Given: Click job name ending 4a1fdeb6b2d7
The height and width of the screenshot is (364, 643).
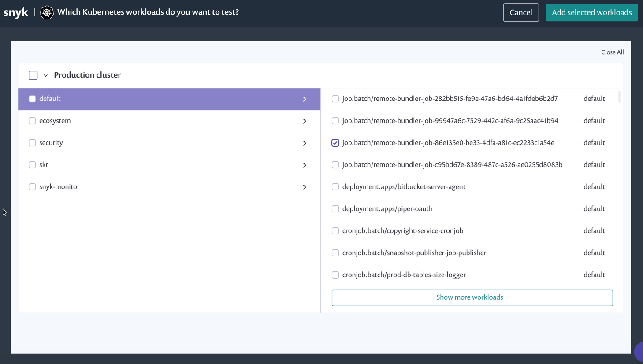Looking at the screenshot, I should point(450,99).
